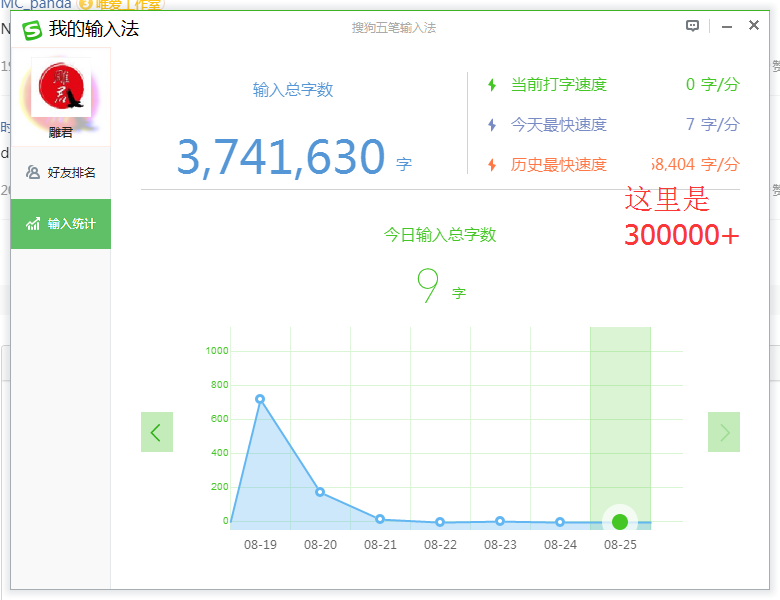Screen dimensions: 780x600
Task: Click the 08-22 date axis label
Action: tap(440, 545)
